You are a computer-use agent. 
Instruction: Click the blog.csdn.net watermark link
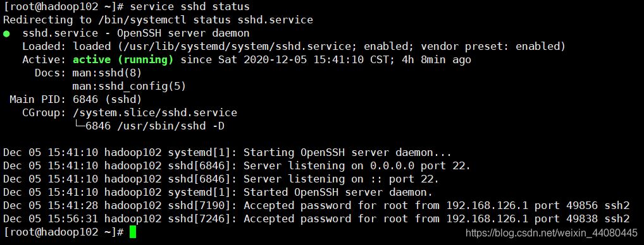(551, 233)
